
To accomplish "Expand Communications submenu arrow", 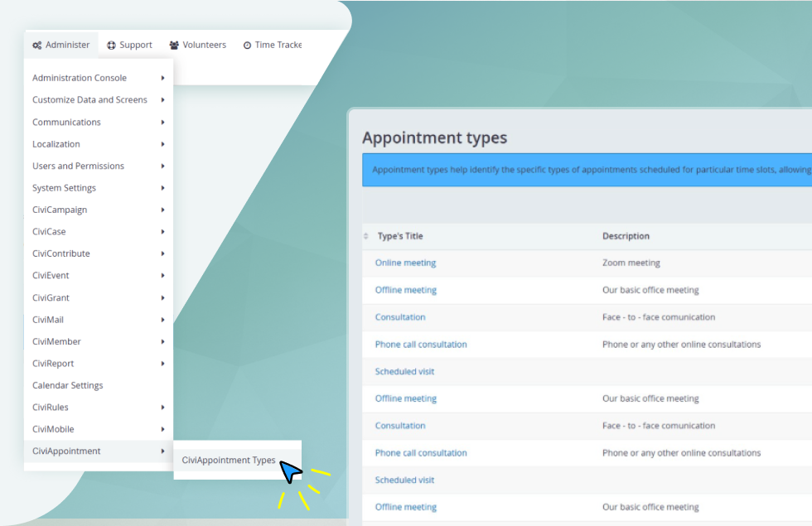I will pos(162,123).
